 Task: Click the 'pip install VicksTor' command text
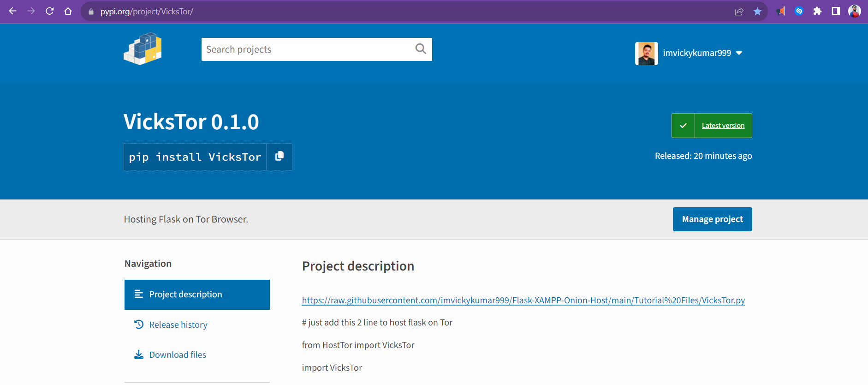(195, 157)
